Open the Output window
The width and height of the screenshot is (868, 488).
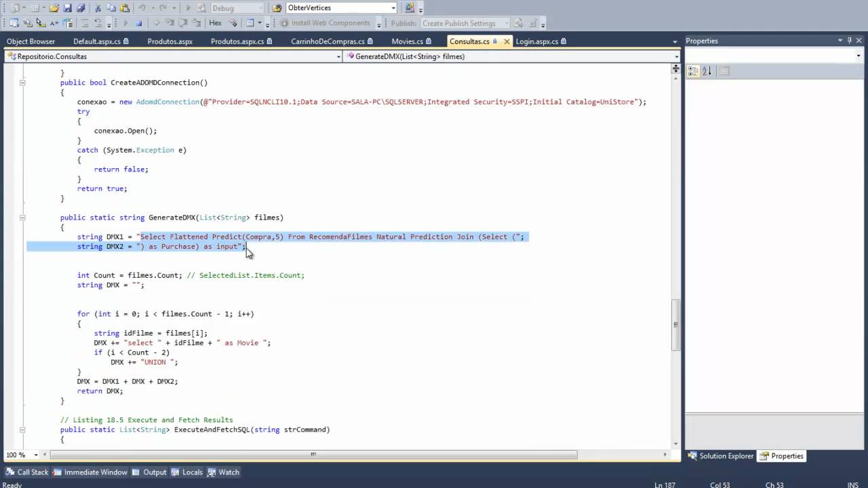coord(149,472)
